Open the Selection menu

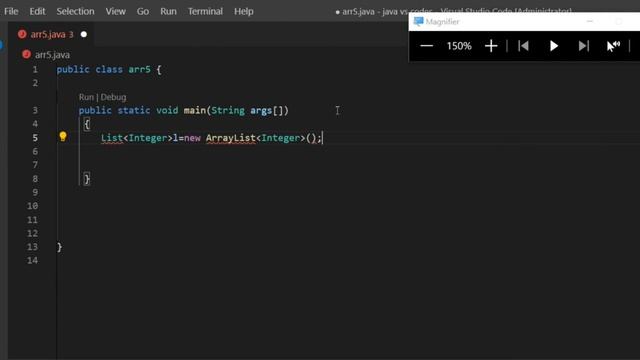[75, 11]
